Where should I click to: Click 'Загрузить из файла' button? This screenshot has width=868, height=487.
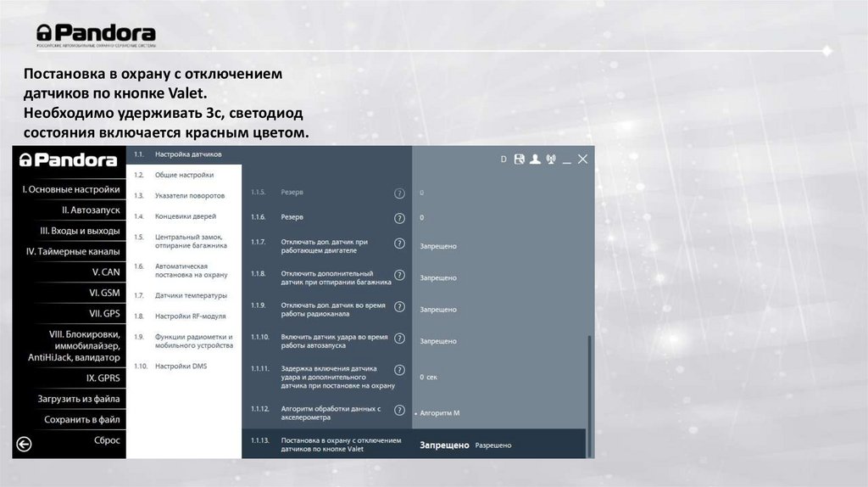pos(78,398)
